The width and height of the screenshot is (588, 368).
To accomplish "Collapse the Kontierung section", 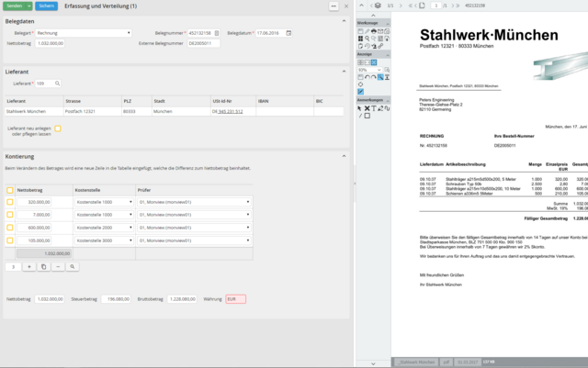I will pyautogui.click(x=344, y=156).
